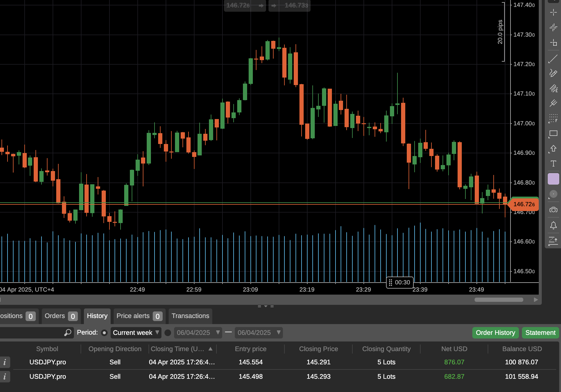Choose the rectangle shape tool
Screen dimensions: 561x392
coord(553,133)
